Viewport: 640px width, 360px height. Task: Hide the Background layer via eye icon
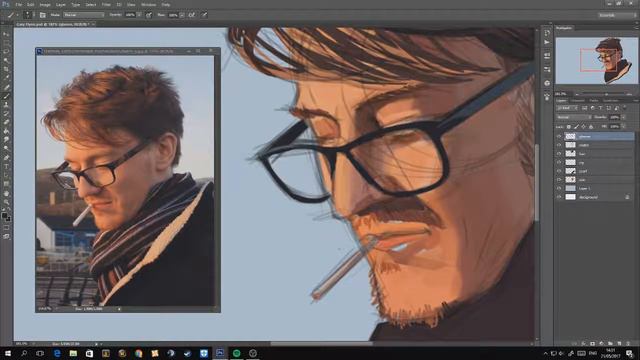559,197
